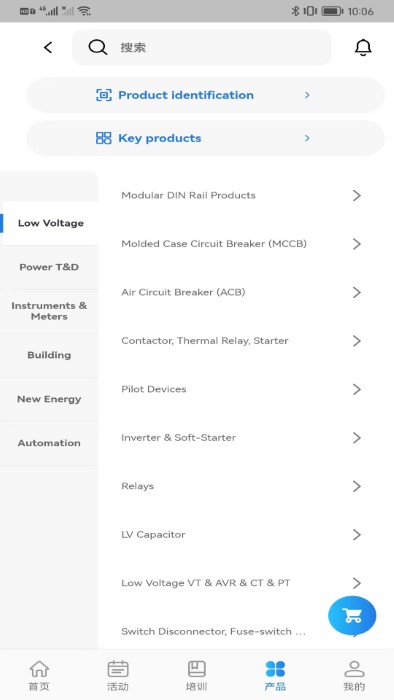Open my profile tab (我的)
394x700 pixels.
(x=354, y=676)
